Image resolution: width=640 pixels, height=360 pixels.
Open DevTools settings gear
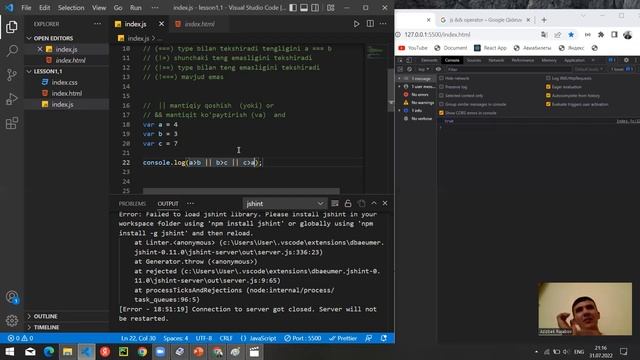tap(626, 60)
